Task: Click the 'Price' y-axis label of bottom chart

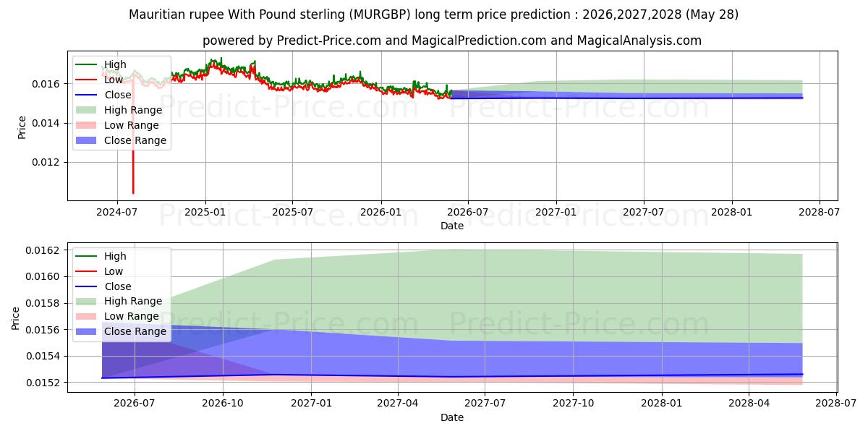Action: click(17, 318)
